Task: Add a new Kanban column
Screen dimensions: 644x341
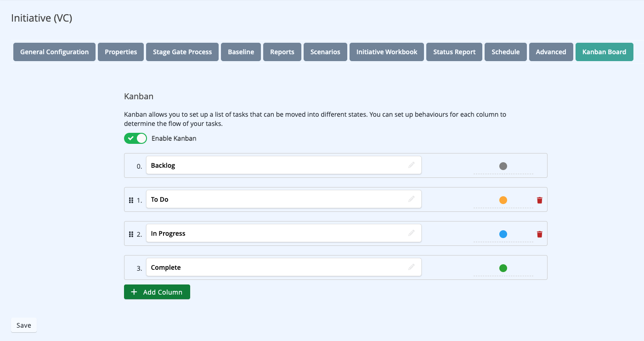Action: tap(157, 292)
